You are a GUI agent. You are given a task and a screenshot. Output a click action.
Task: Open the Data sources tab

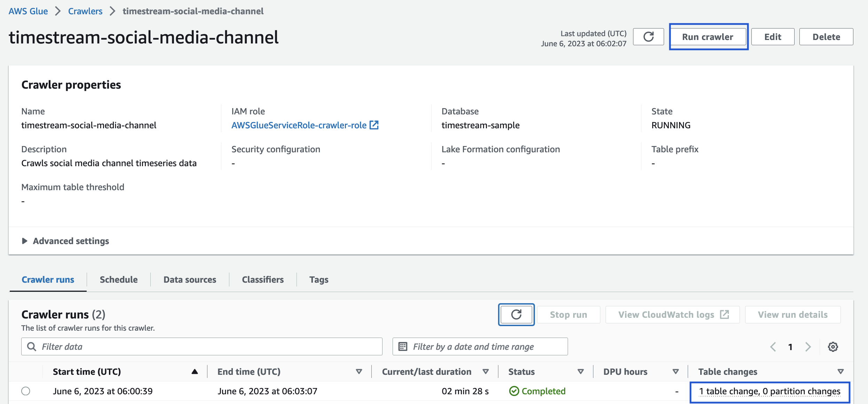[190, 280]
